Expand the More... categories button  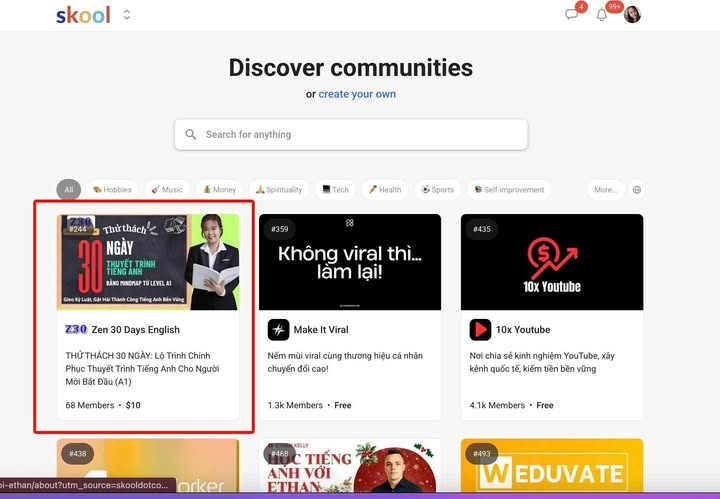(x=606, y=190)
